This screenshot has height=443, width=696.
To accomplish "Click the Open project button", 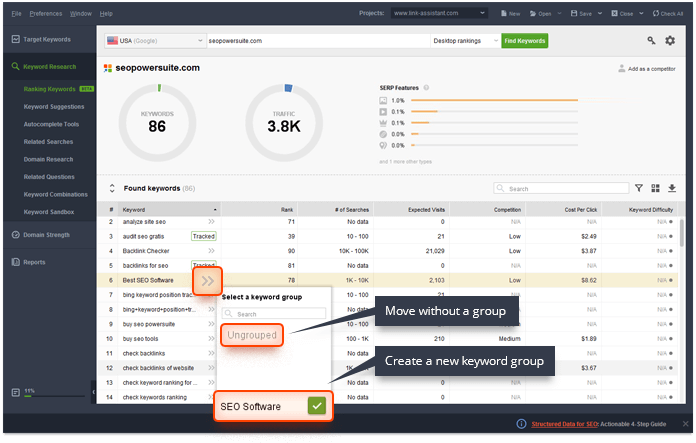I will [540, 14].
